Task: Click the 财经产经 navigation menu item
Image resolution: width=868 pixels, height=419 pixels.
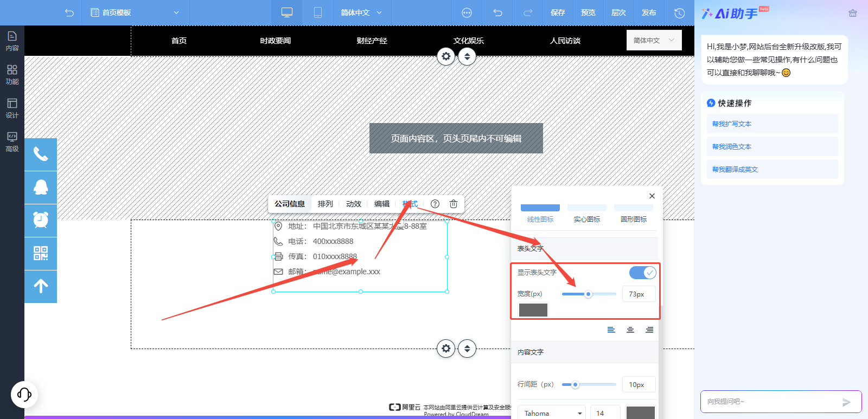Action: point(372,41)
